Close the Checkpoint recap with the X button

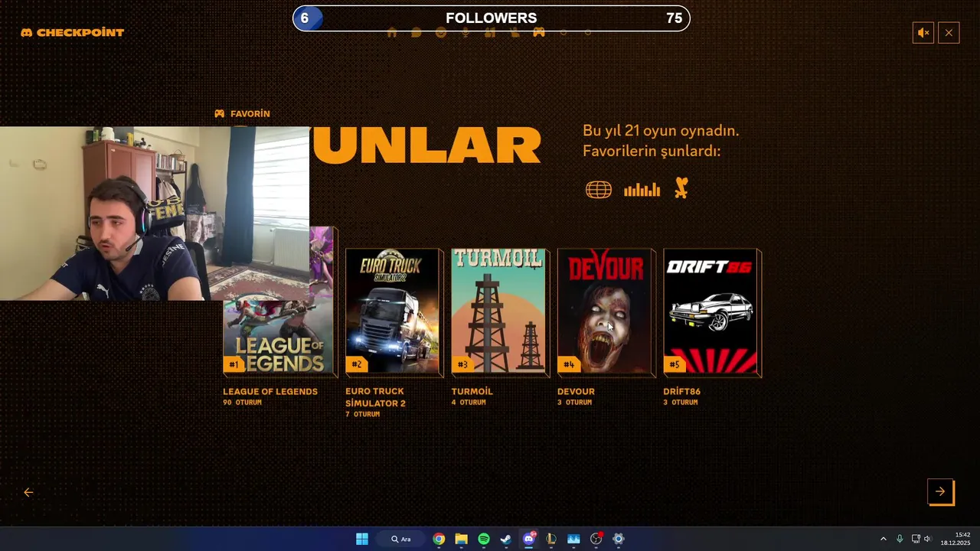click(949, 33)
